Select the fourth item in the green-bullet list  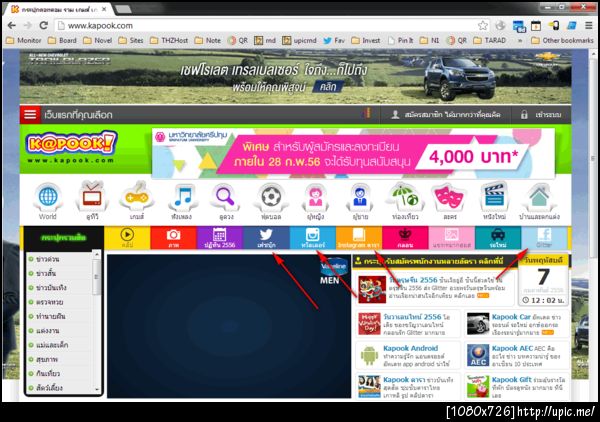[46, 302]
